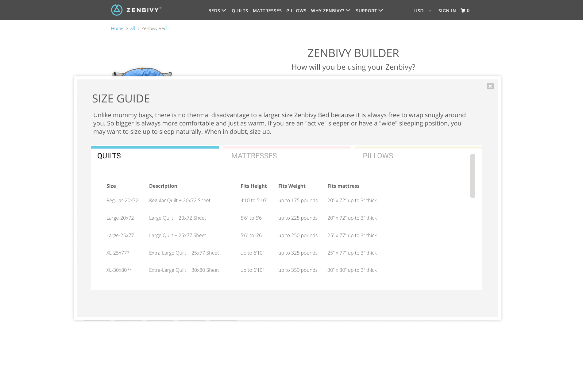This screenshot has height=392, width=583.
Task: Open the USD currency selector
Action: click(x=423, y=10)
